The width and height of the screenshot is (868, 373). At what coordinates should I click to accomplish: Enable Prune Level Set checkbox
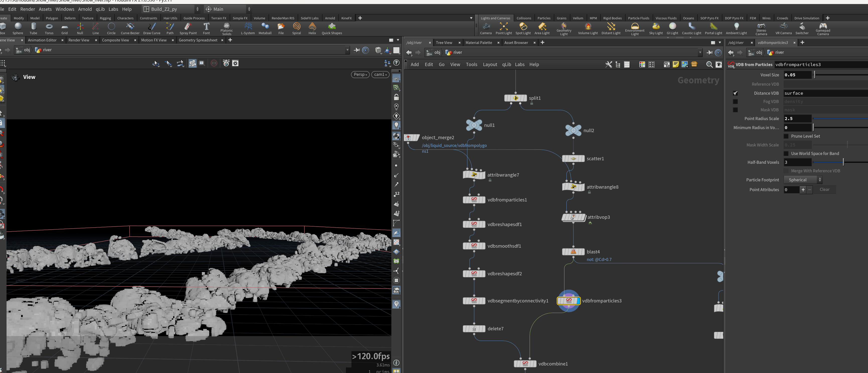coord(786,136)
